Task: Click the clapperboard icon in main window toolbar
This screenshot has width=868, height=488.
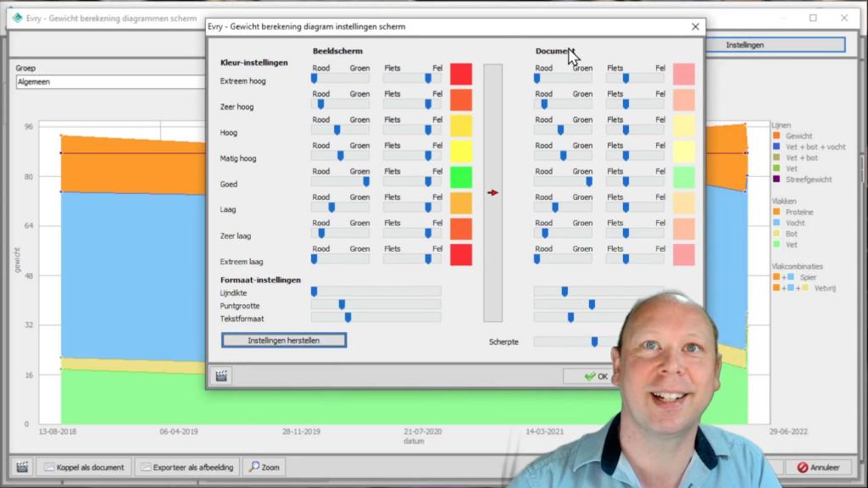Action: (22, 467)
